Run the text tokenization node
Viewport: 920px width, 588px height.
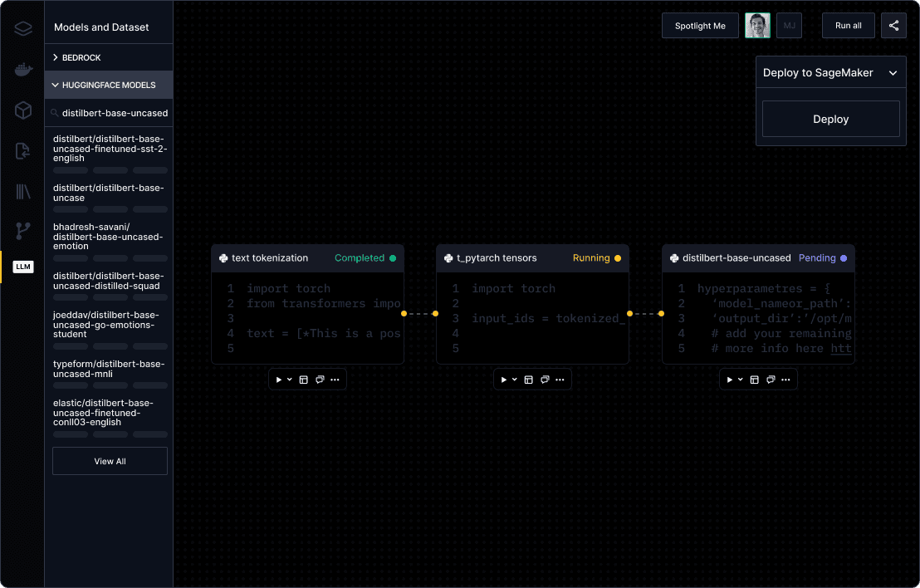click(279, 380)
